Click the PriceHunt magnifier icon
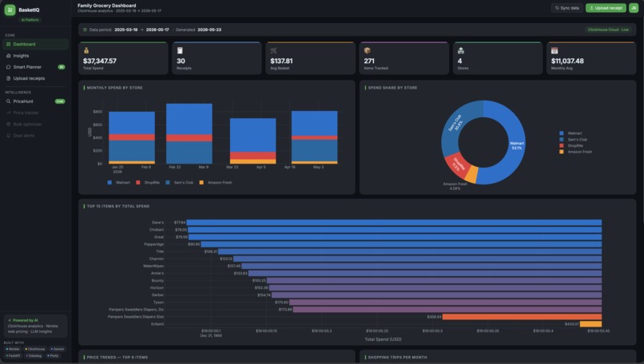The image size is (644, 364). 8,101
